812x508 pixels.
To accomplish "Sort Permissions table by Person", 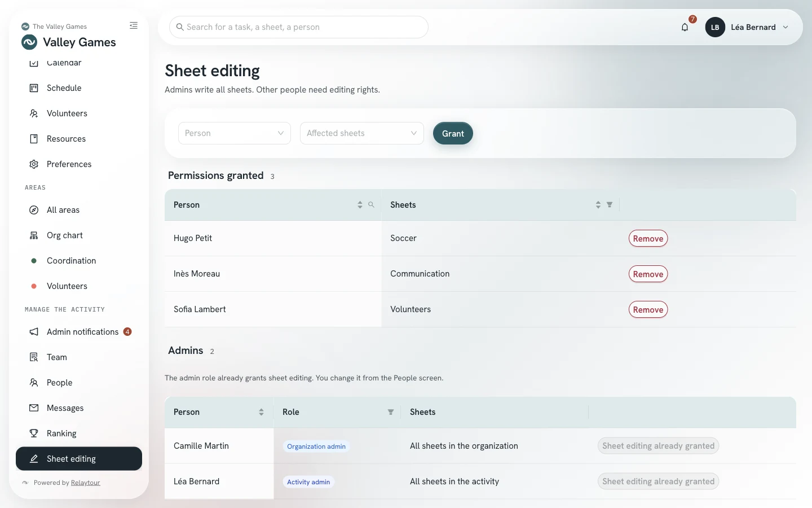I will [360, 205].
